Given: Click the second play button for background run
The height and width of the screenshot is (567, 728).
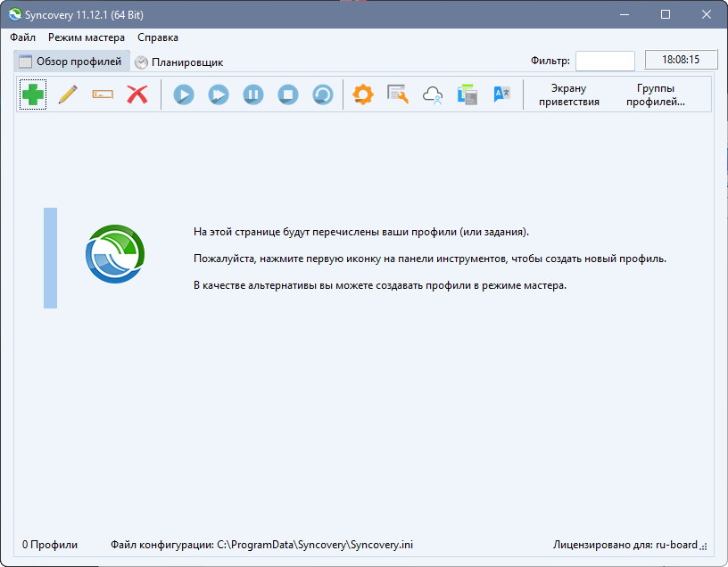Looking at the screenshot, I should [219, 94].
